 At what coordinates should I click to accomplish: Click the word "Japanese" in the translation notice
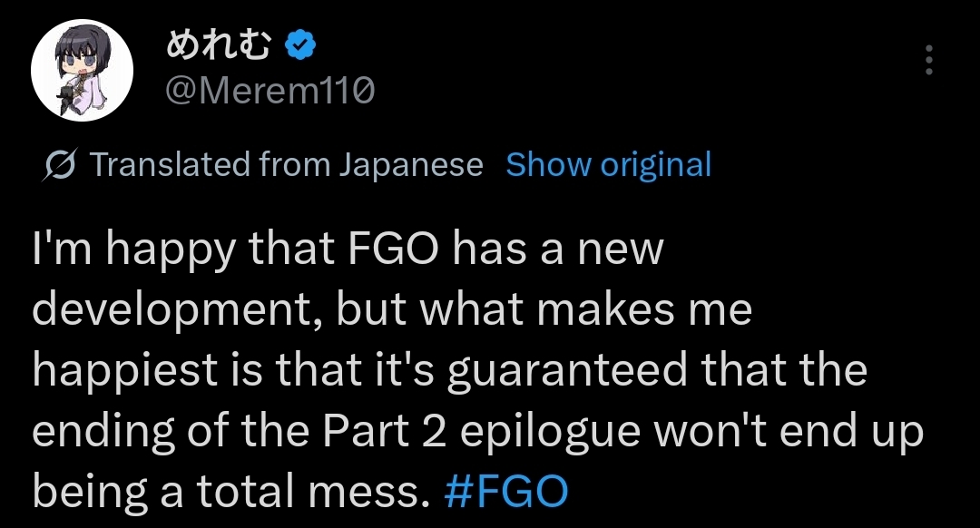411,166
